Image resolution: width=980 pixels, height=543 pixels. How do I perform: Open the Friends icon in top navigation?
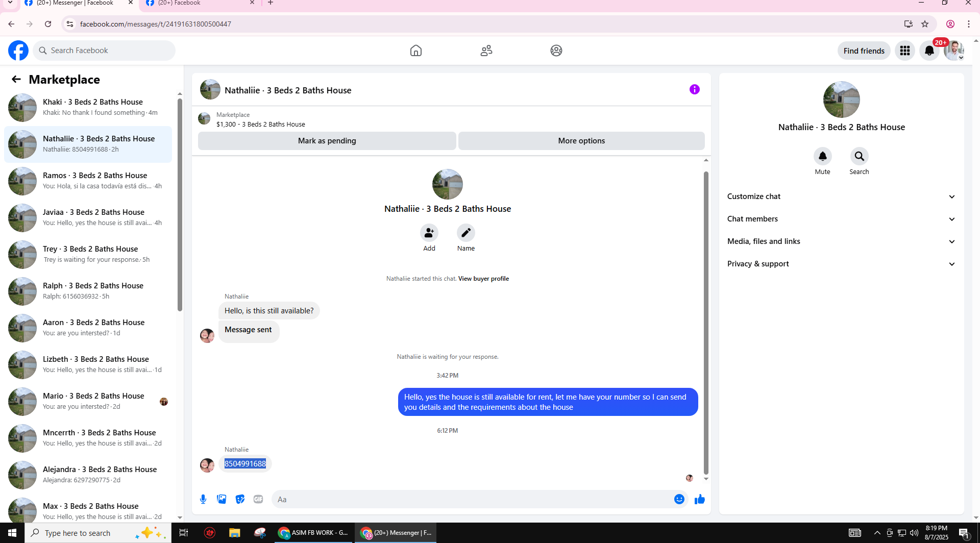tap(486, 51)
